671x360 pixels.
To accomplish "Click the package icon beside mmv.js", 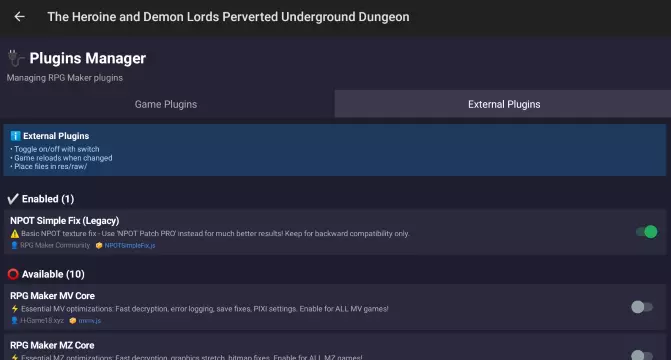I will (x=73, y=321).
